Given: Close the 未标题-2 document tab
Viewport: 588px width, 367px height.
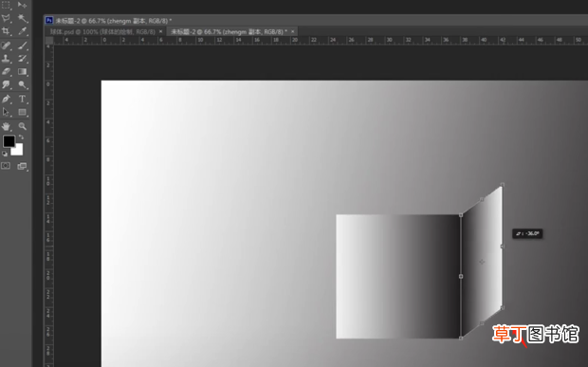Looking at the screenshot, I should coord(293,31).
